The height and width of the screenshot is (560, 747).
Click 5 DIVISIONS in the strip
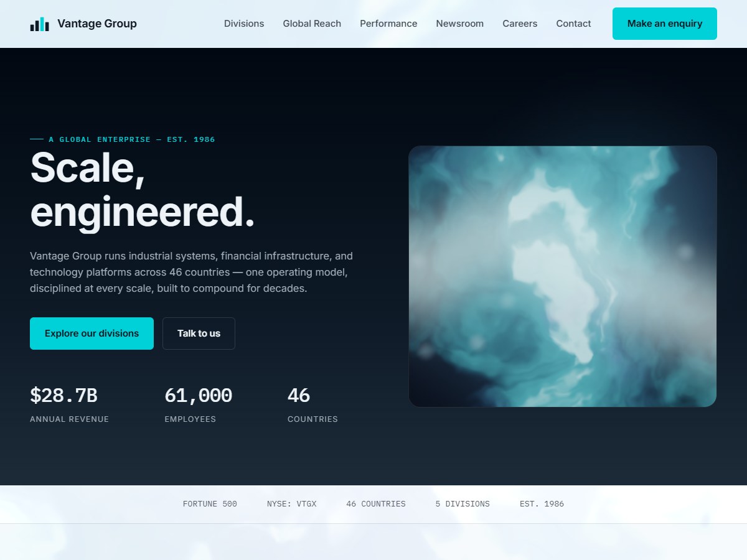(x=463, y=504)
